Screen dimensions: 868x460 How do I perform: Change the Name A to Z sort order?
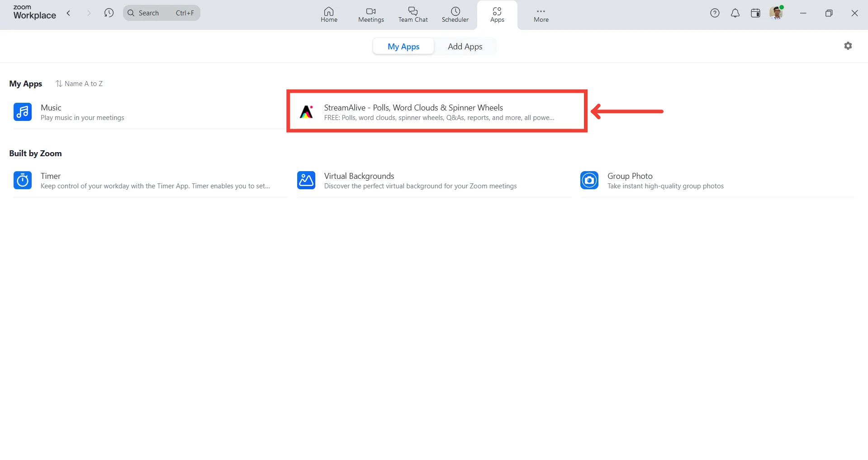click(x=79, y=84)
